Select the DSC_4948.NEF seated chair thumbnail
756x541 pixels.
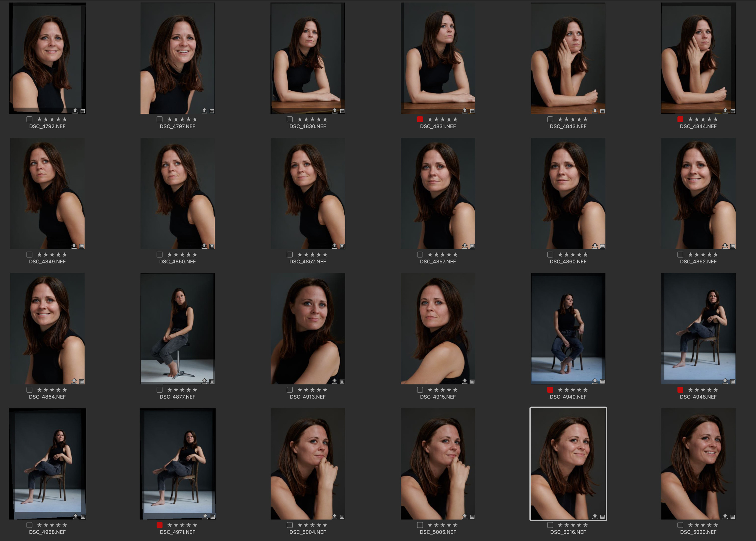pos(698,328)
